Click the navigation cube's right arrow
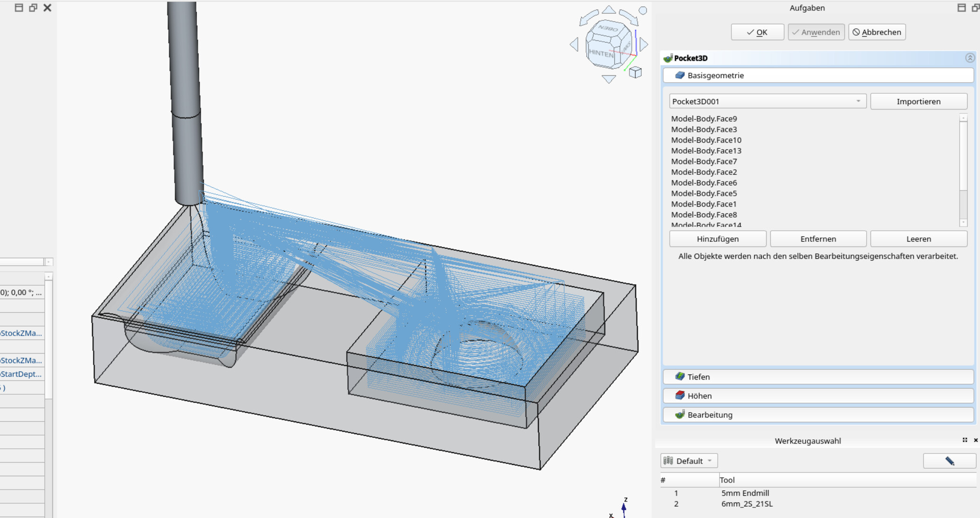This screenshot has height=518, width=980. 644,45
